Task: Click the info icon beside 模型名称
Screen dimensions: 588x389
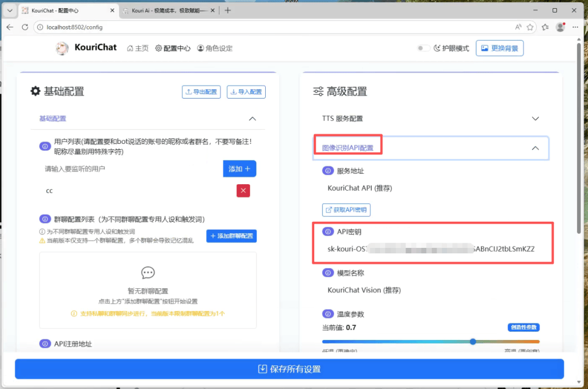Action: (x=328, y=273)
